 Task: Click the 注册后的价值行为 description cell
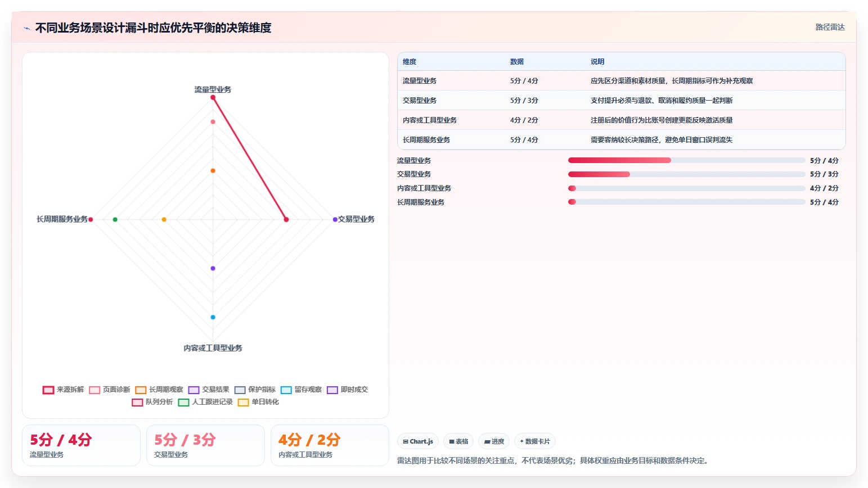point(662,120)
